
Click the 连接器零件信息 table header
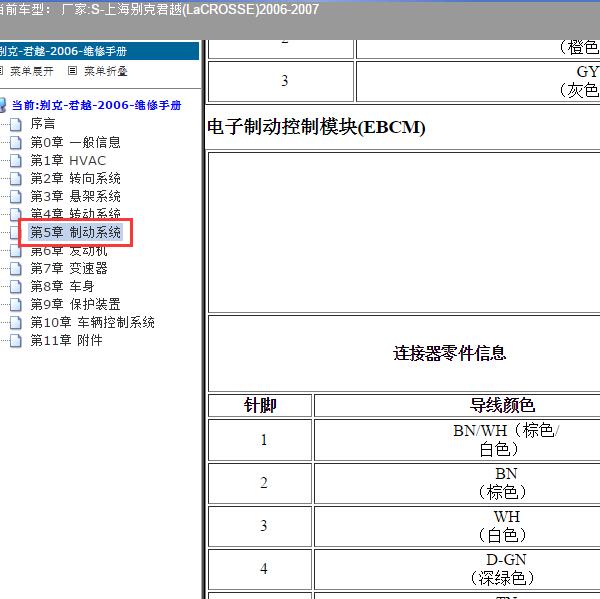[x=450, y=353]
